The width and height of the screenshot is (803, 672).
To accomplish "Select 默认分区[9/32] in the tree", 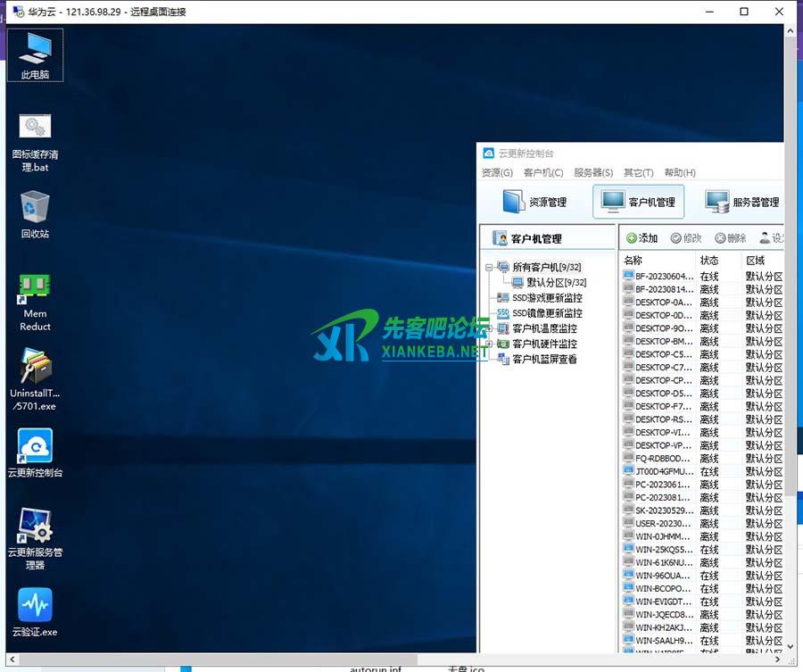I will click(555, 282).
